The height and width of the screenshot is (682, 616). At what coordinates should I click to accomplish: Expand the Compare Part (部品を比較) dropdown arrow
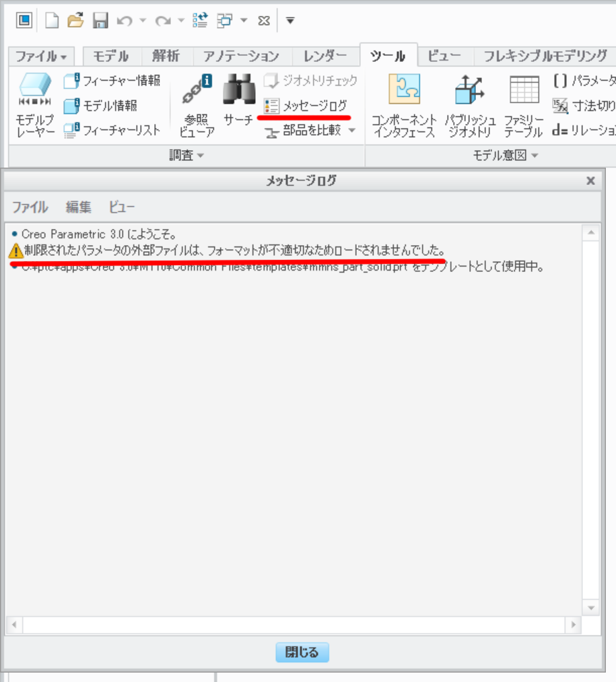(x=352, y=130)
